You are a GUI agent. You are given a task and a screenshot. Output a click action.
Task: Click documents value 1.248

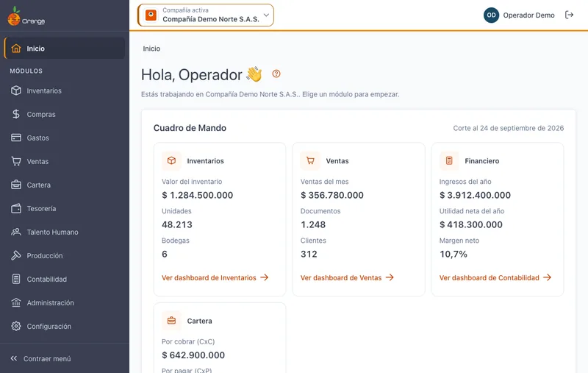[313, 224]
